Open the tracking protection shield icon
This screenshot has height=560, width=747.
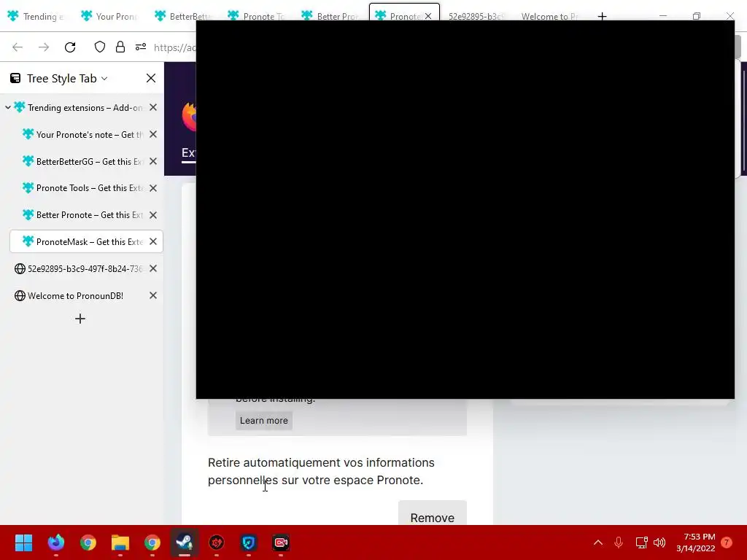coord(99,47)
